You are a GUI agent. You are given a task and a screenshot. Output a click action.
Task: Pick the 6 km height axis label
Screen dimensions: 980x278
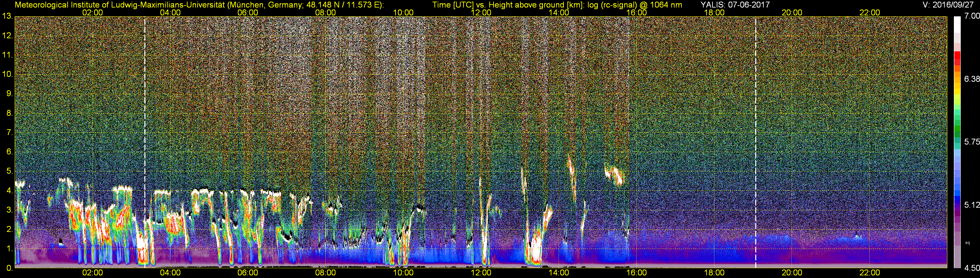coord(9,152)
